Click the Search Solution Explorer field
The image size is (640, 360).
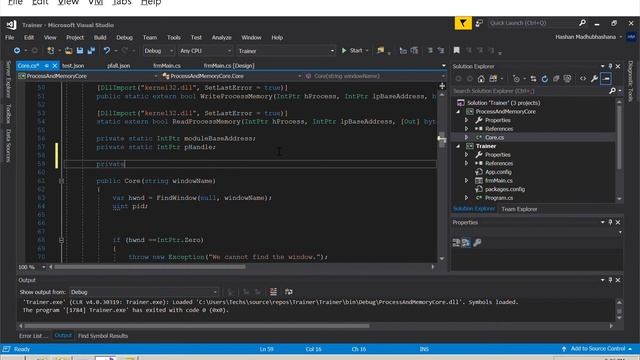(530, 91)
